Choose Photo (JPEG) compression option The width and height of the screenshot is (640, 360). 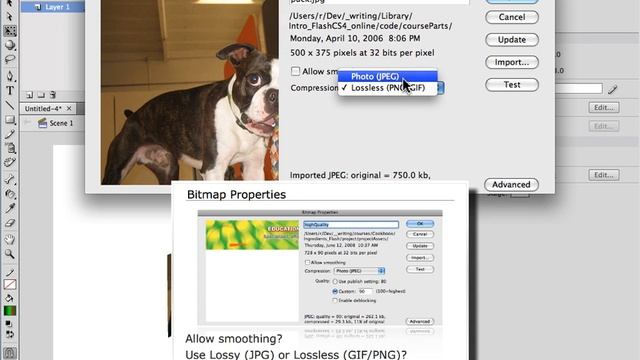point(388,76)
